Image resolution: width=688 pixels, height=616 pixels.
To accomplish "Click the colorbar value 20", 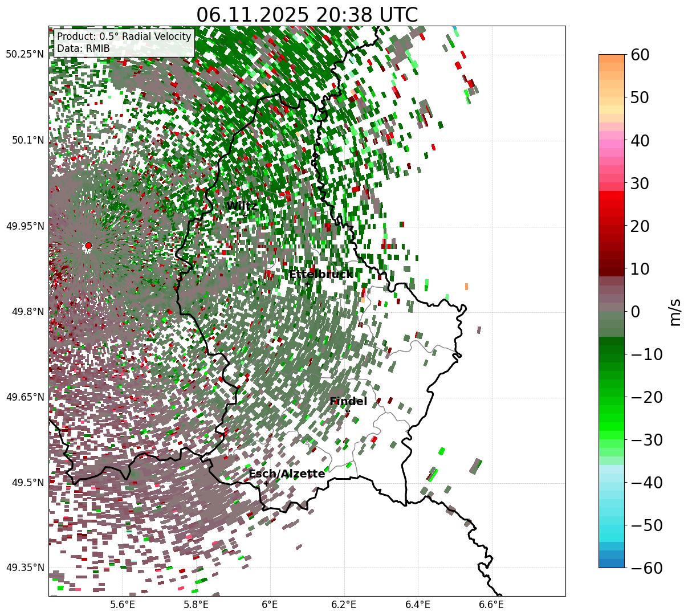I will pos(640,226).
